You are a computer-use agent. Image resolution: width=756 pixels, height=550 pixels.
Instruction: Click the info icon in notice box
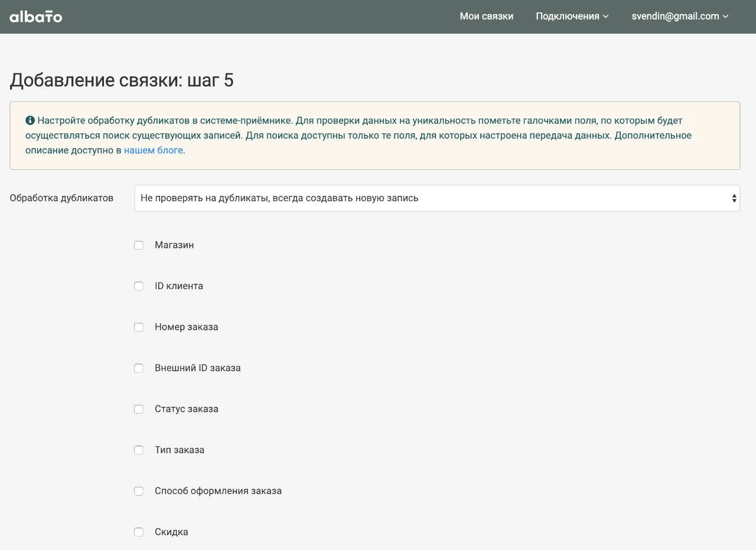[30, 120]
